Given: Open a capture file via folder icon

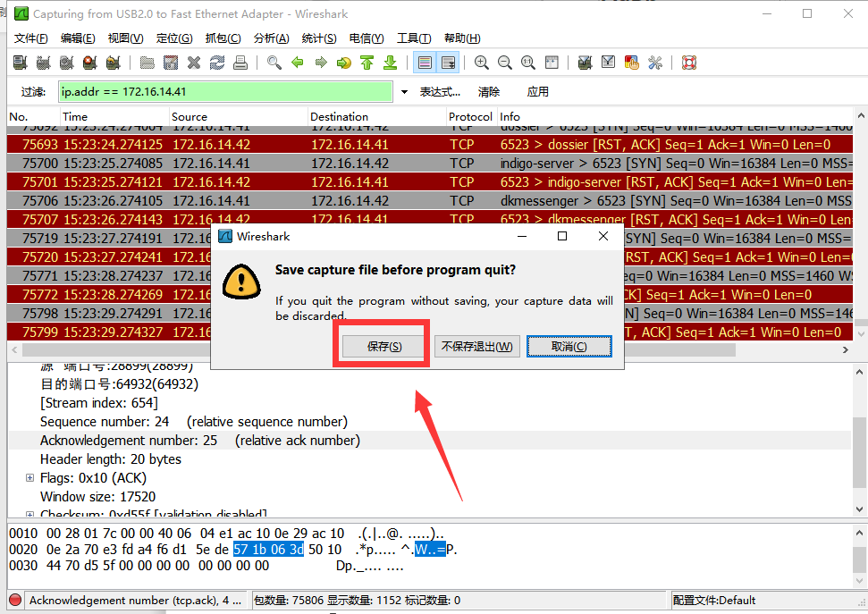Looking at the screenshot, I should click(147, 63).
